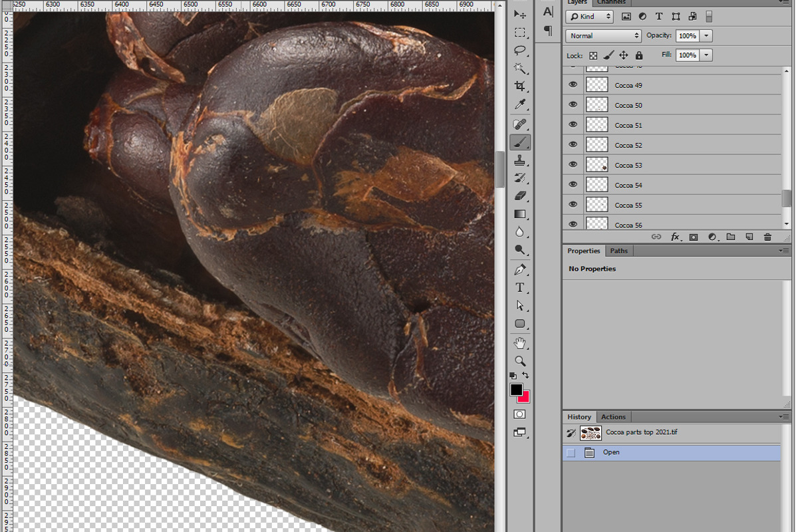
Task: Open the History panel flyout menu
Action: click(785, 417)
